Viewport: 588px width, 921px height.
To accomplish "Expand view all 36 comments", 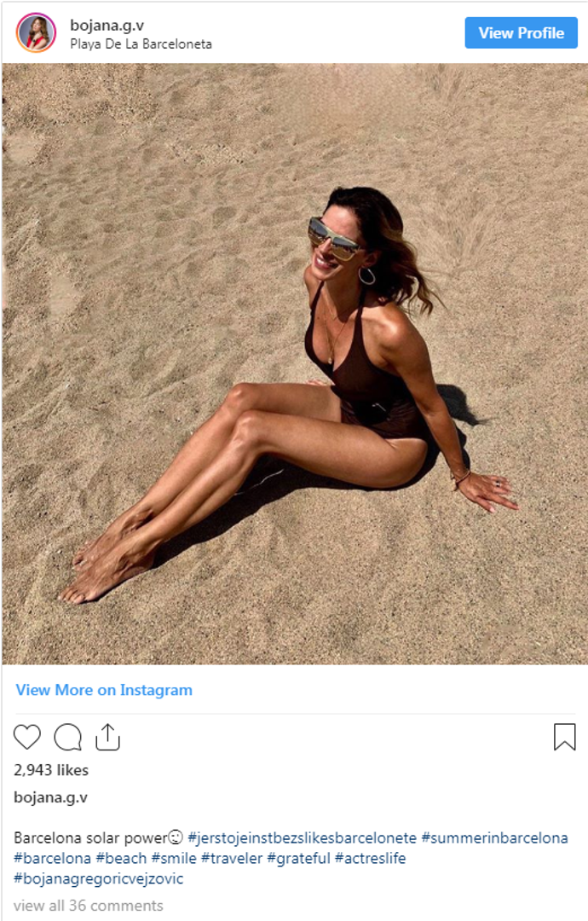I will coord(88,905).
